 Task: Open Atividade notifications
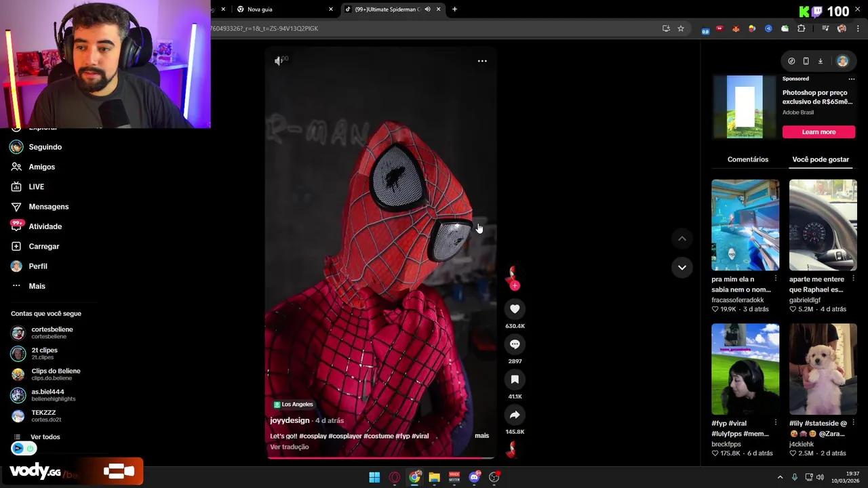[37, 226]
